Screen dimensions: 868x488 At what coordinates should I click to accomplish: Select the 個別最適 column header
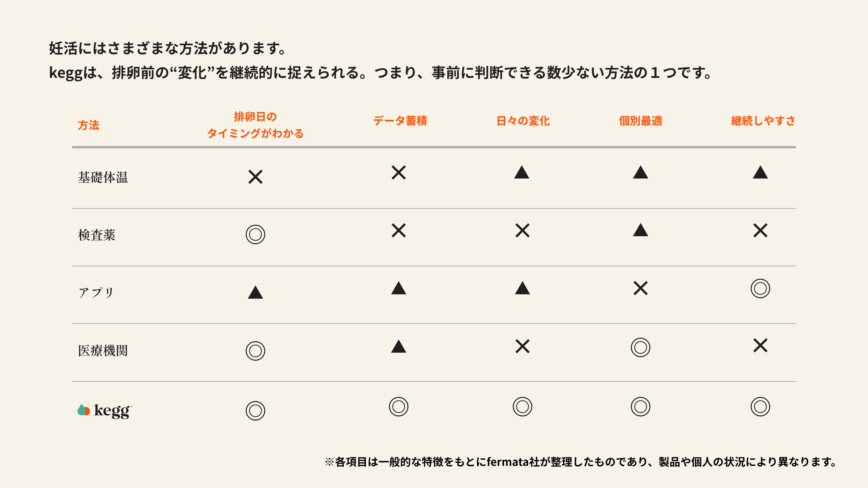[x=640, y=121]
